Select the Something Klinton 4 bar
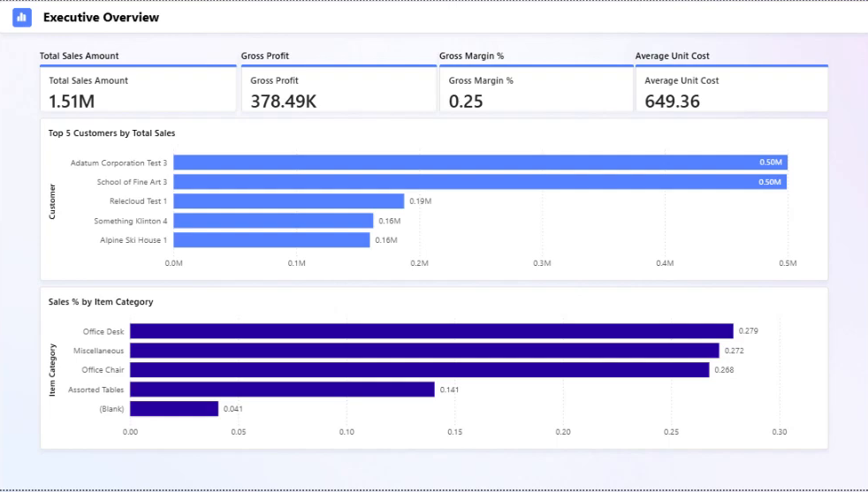The image size is (868, 492). pyautogui.click(x=273, y=221)
